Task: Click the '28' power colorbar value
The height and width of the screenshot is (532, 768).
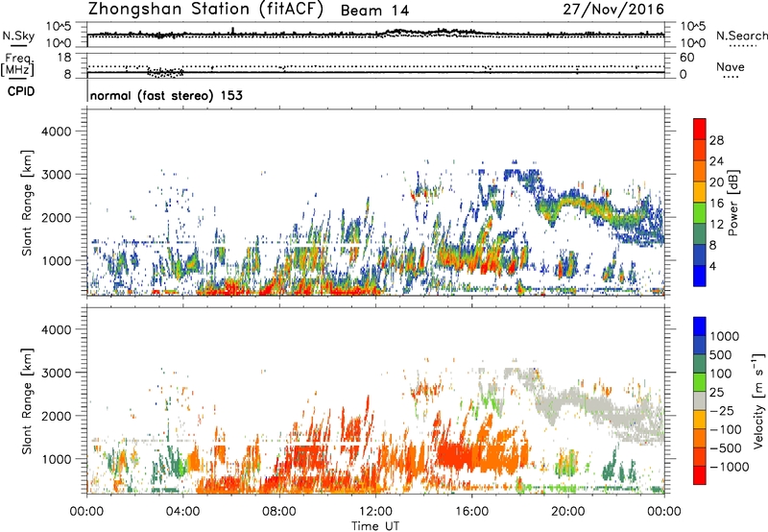Action: [716, 140]
